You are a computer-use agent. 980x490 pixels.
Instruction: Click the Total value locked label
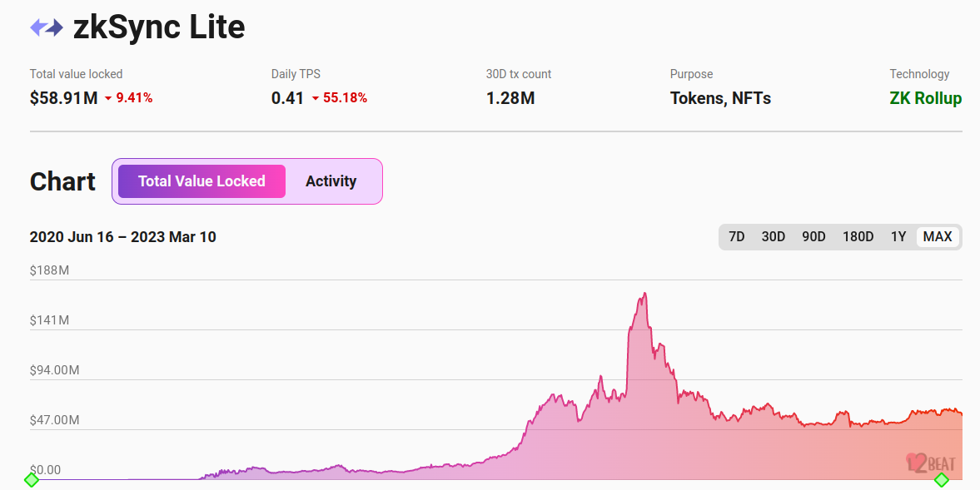point(77,74)
